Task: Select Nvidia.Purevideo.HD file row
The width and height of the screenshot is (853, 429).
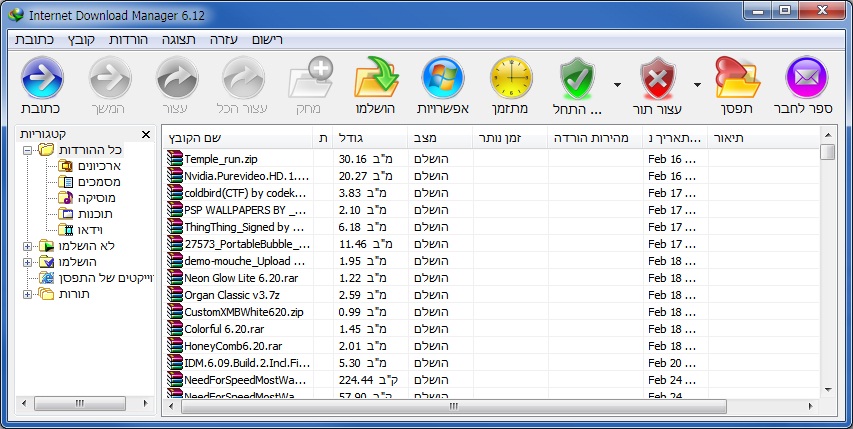Action: point(491,176)
